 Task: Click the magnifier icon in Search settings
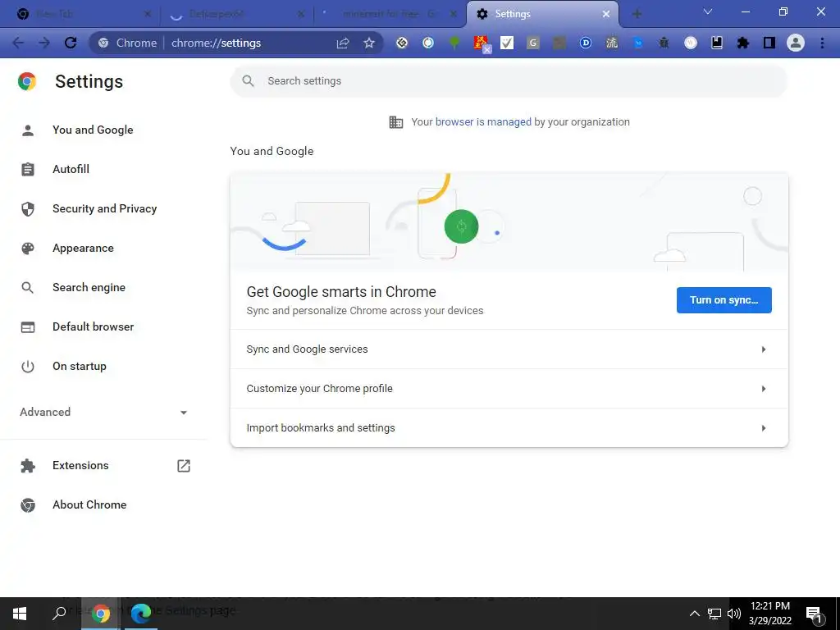[x=248, y=81]
